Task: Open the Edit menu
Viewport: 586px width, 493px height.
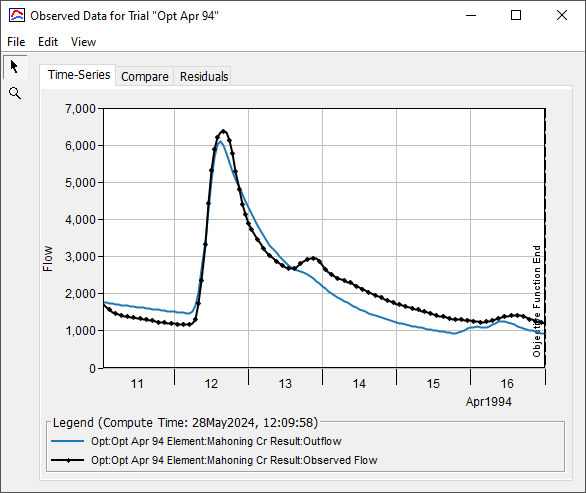Action: pos(48,42)
